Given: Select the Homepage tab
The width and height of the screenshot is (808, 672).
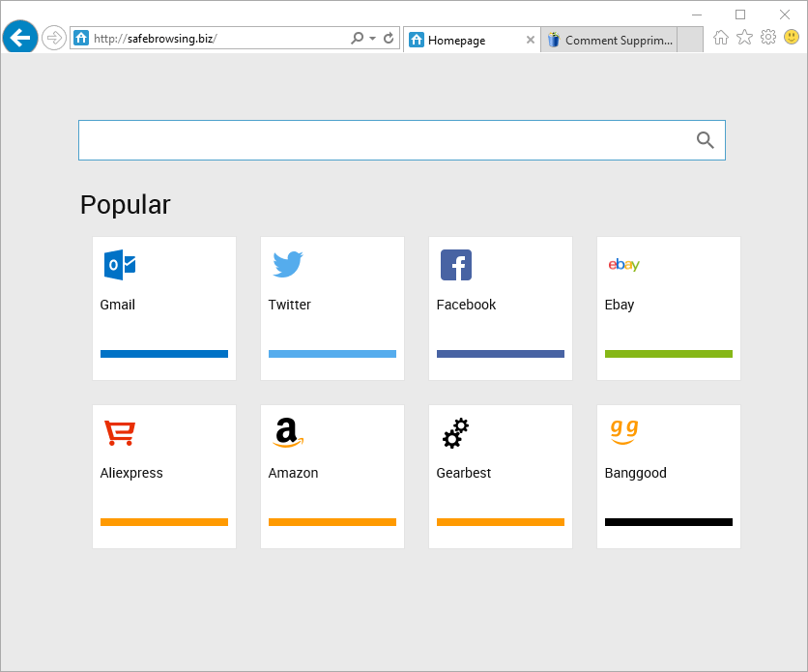Looking at the screenshot, I should 472,41.
